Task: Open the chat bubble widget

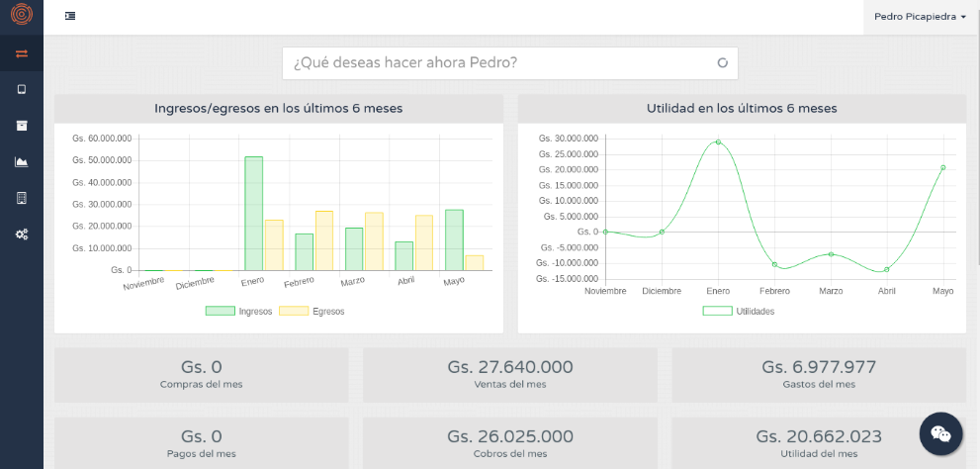Action: coord(940,433)
